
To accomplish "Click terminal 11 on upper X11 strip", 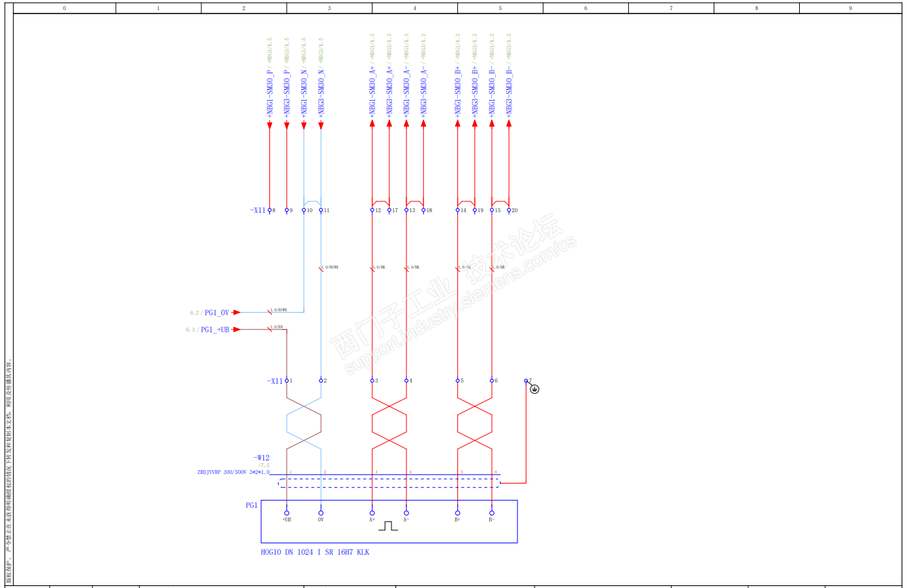I will (321, 210).
